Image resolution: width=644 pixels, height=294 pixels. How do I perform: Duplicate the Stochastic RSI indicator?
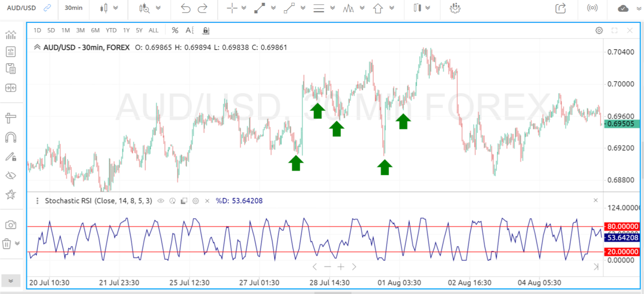pos(184,201)
